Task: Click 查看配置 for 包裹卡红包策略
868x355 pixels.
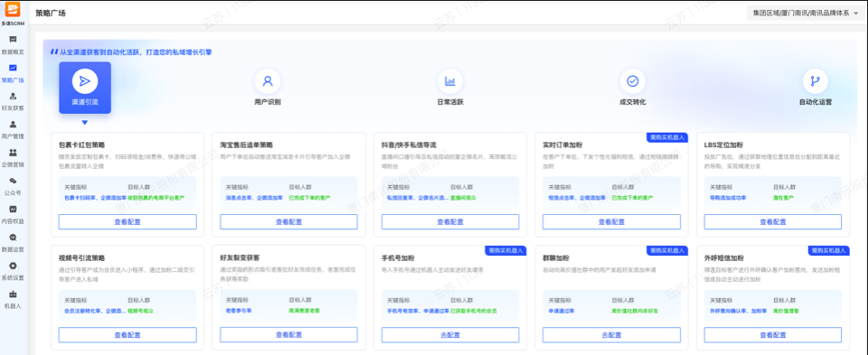Action: (127, 221)
